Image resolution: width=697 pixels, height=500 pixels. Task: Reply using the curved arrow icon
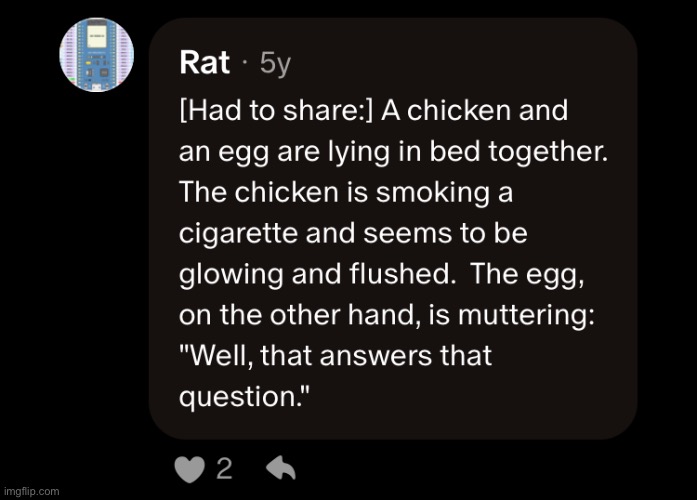(x=281, y=468)
